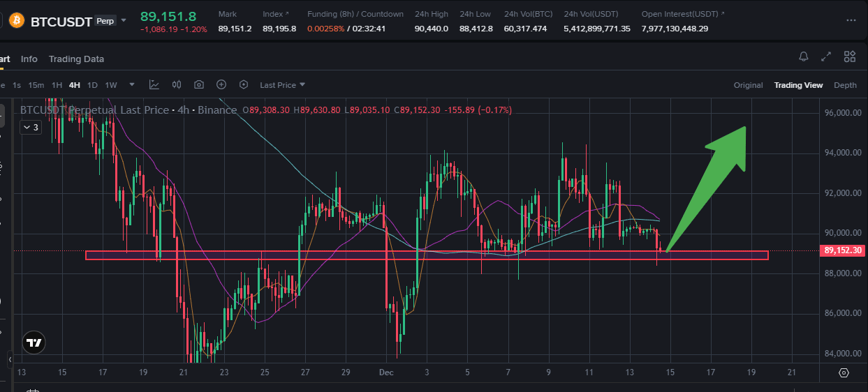Click the price change -1,086.19 -1.20% text

(x=173, y=30)
